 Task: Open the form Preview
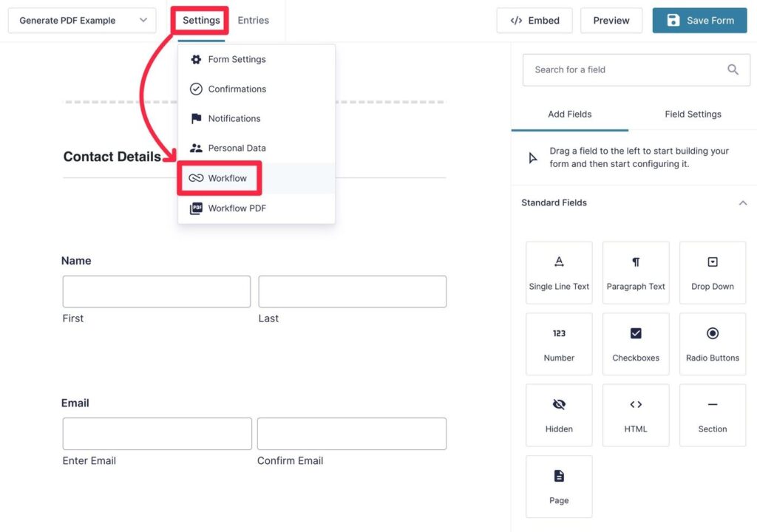coord(611,20)
